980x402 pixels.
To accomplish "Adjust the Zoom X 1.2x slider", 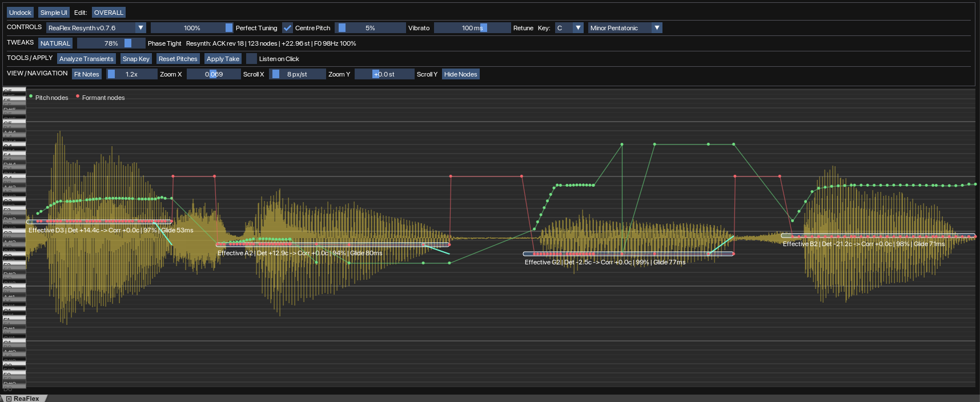I will tap(132, 74).
